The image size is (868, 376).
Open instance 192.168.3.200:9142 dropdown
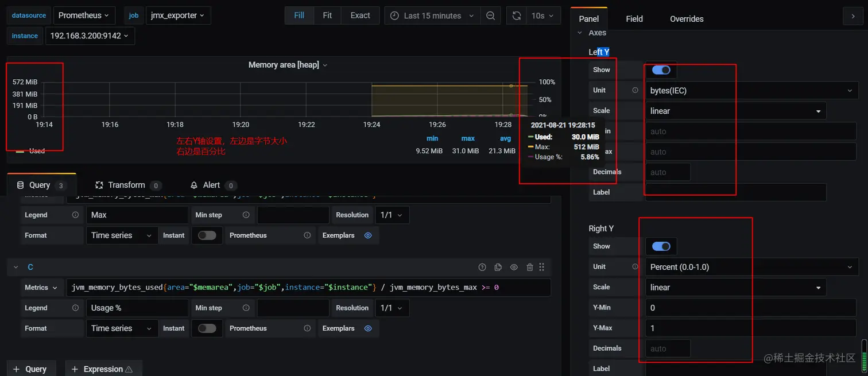pyautogui.click(x=90, y=36)
